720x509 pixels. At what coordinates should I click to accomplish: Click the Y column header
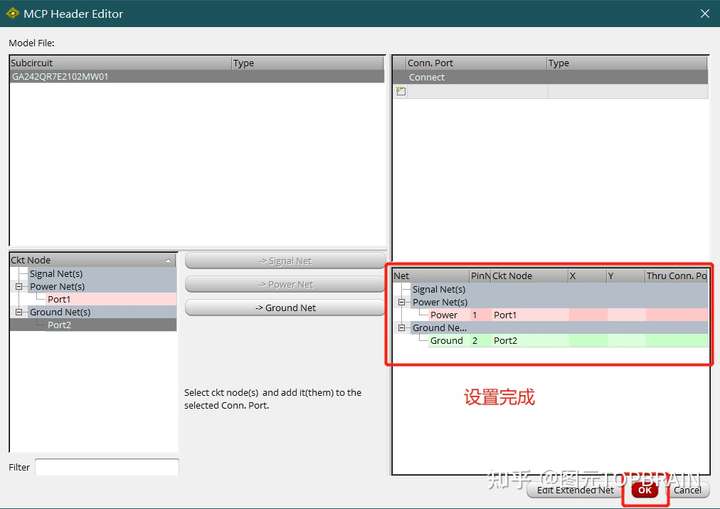coord(625,276)
